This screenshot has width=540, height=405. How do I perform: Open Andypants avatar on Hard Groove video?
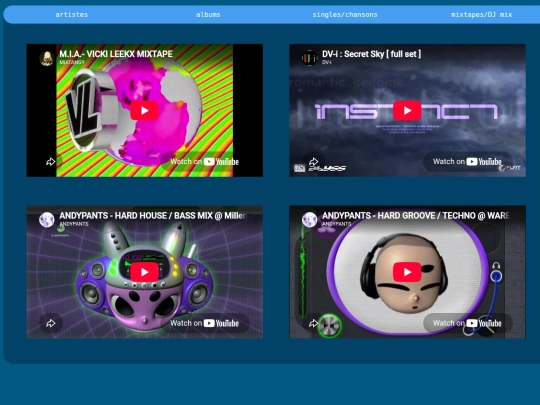click(x=309, y=220)
